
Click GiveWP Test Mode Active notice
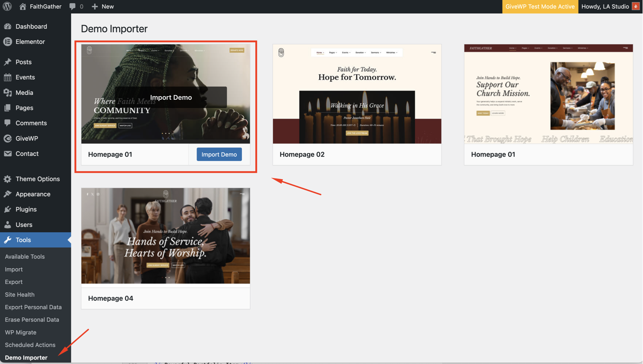pyautogui.click(x=540, y=6)
